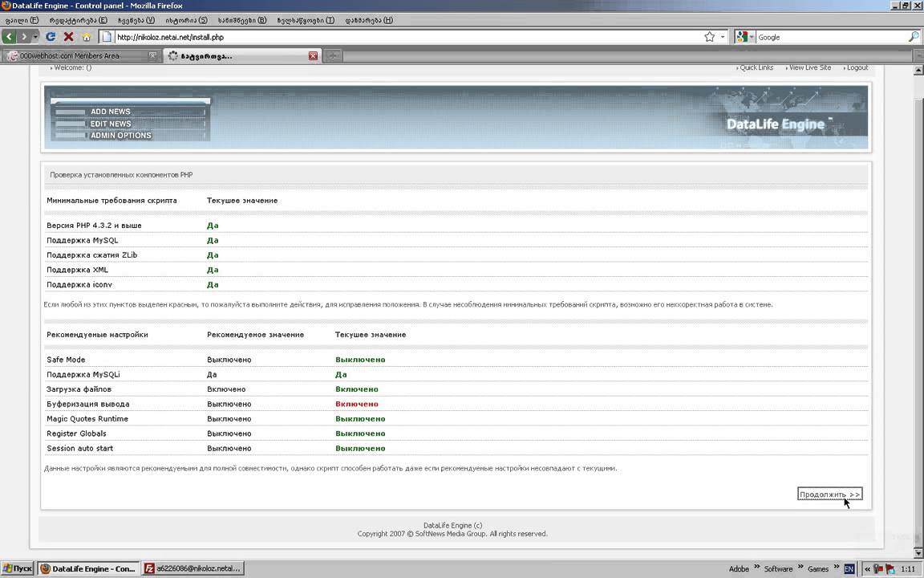Viewport: 924px width, 578px height.
Task: Select the 'Поддержка сжатия ZLib' row label
Action: tap(92, 254)
